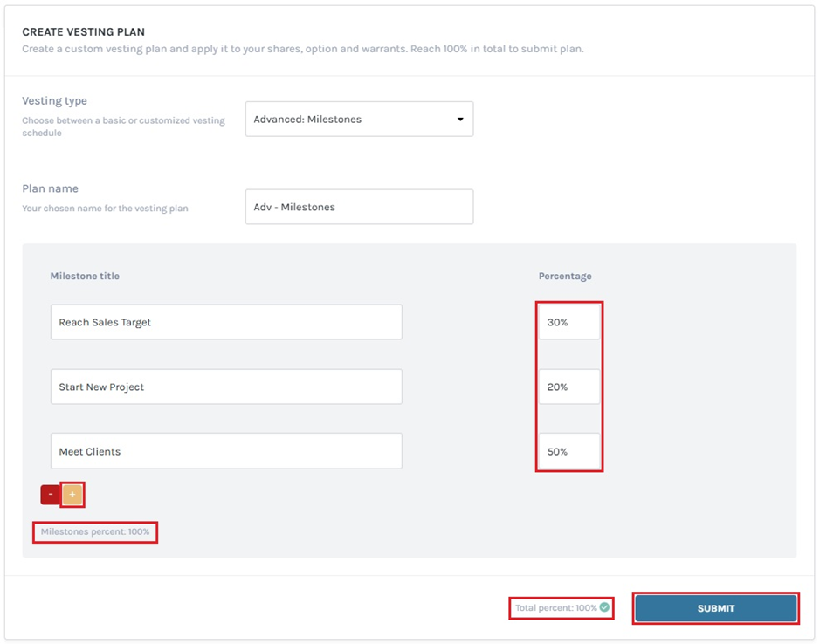Click the red minus icon to remove milestone

pos(49,494)
